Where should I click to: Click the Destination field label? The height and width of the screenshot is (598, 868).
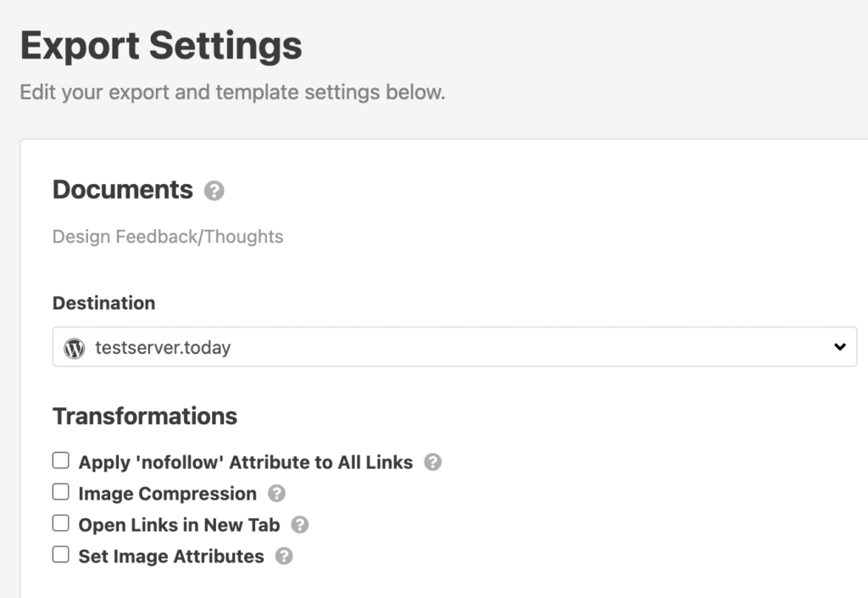point(103,303)
